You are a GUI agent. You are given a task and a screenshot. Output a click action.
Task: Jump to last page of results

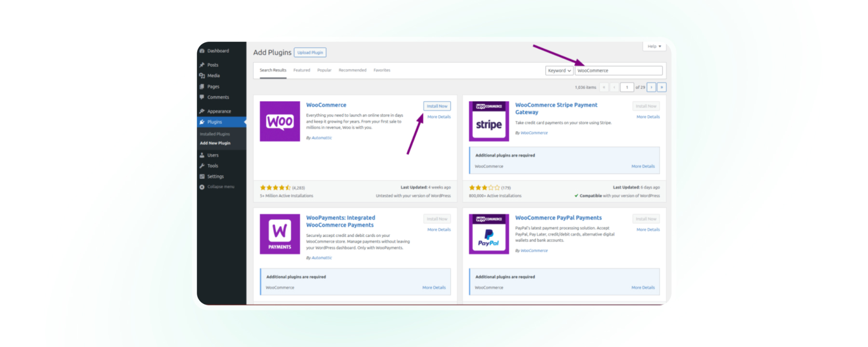click(x=662, y=87)
